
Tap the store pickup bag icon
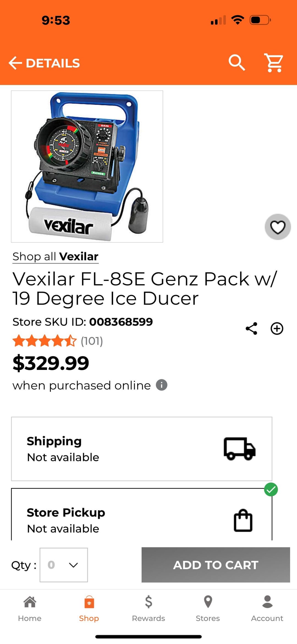tap(243, 520)
